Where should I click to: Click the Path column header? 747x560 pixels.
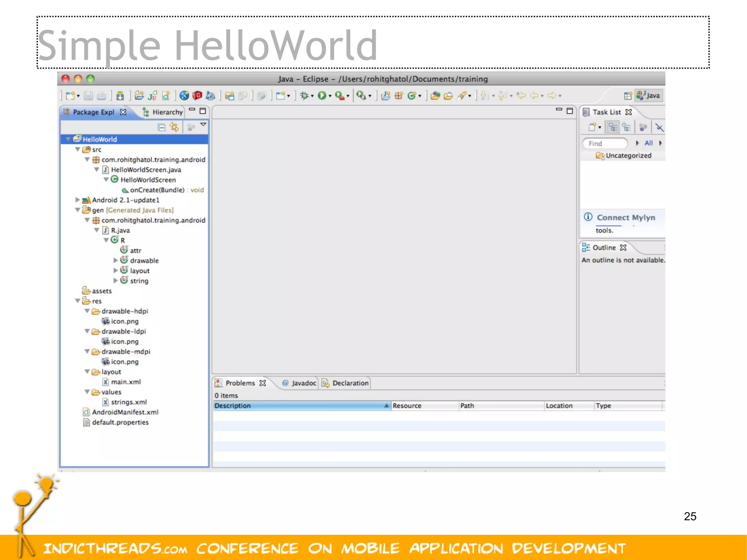[x=502, y=406]
